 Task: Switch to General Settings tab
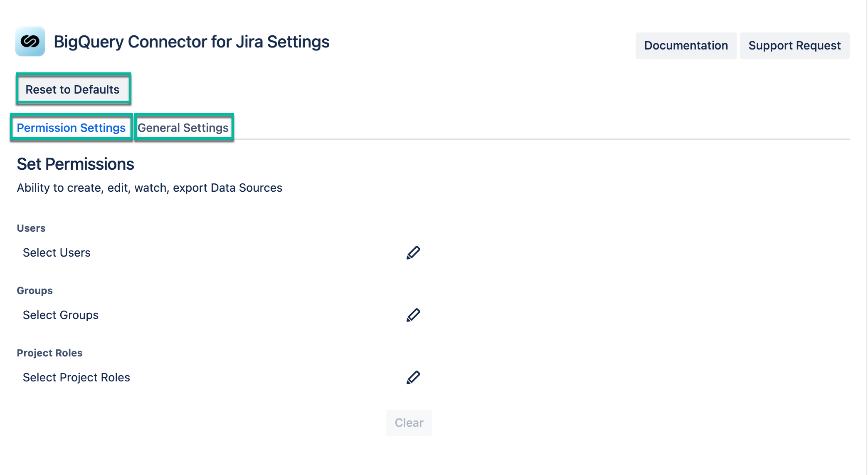pos(183,128)
